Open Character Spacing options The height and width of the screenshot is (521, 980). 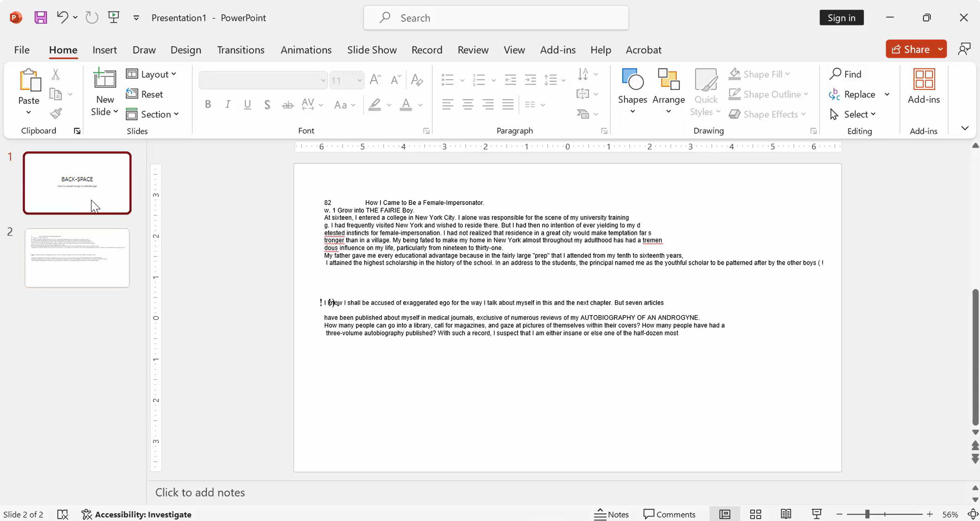coord(312,105)
